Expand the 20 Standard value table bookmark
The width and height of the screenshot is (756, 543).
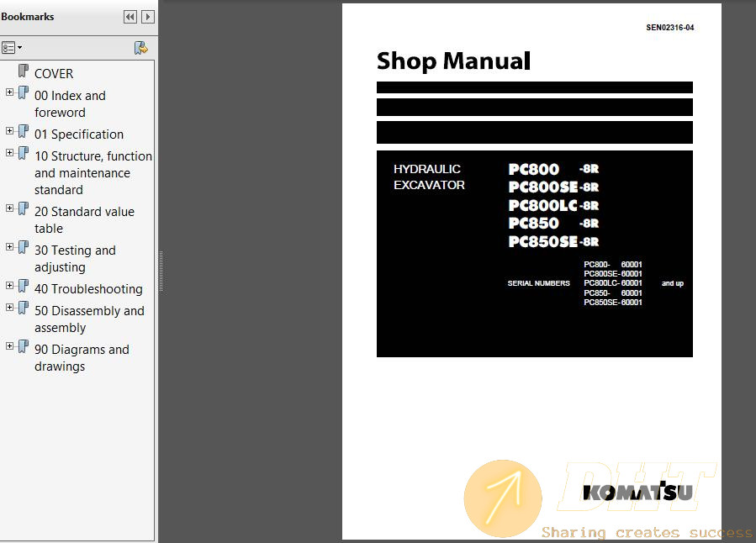point(9,208)
